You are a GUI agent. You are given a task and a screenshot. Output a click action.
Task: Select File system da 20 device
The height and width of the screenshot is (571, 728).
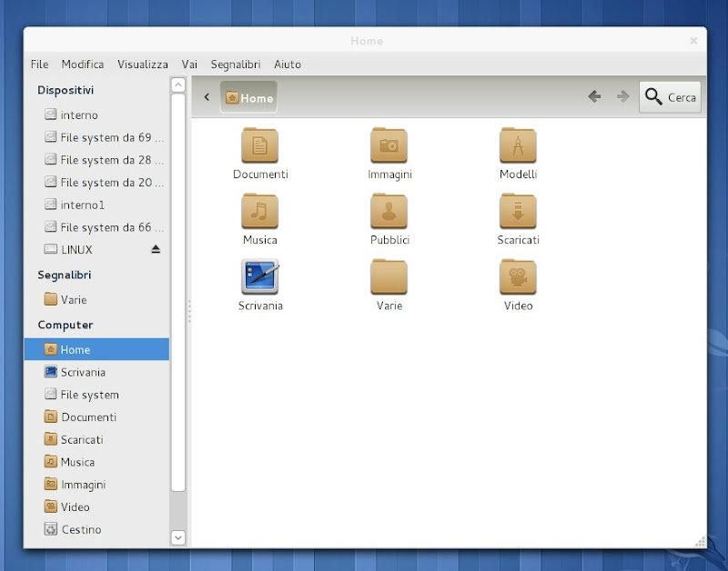(96, 182)
